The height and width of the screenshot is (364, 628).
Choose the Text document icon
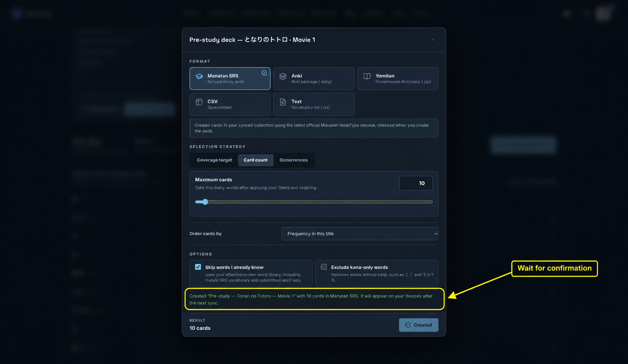pyautogui.click(x=283, y=102)
